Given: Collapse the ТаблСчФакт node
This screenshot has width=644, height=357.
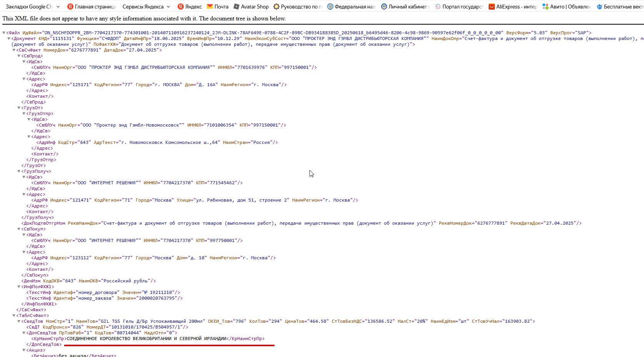Looking at the screenshot, I should tap(14, 316).
